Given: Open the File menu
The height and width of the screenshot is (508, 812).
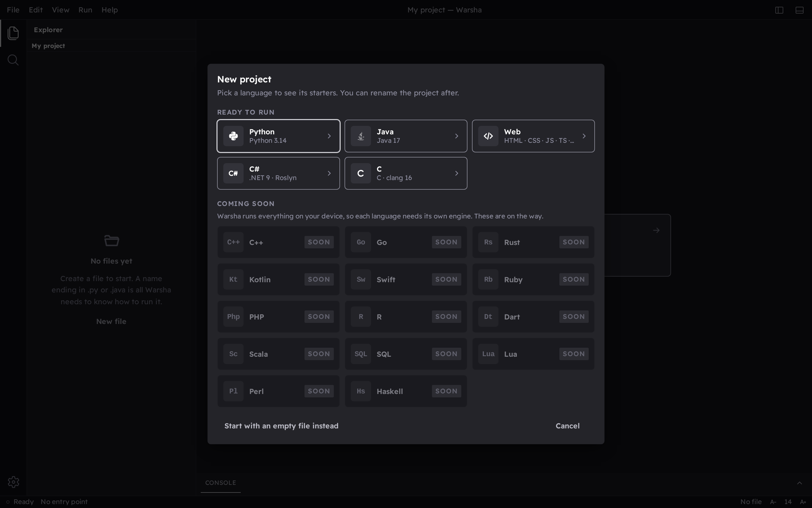Looking at the screenshot, I should (13, 10).
